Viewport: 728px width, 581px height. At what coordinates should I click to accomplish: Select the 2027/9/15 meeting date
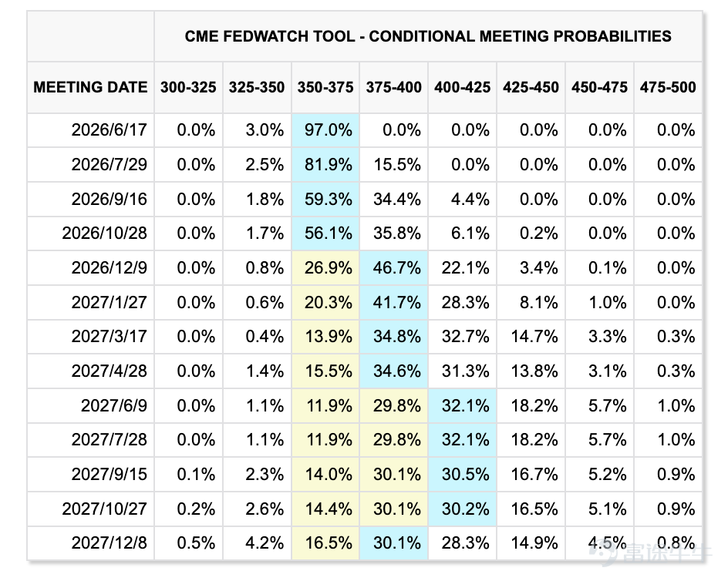(109, 474)
